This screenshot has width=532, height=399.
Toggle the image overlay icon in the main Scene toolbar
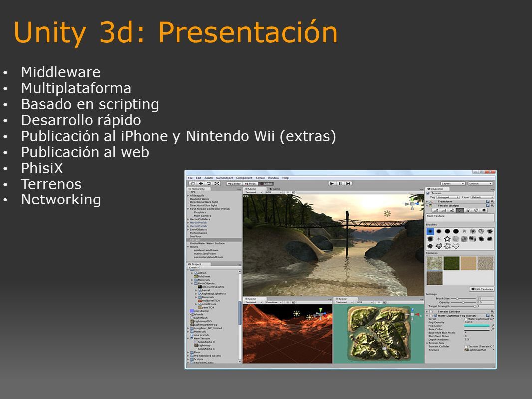[x=294, y=192]
